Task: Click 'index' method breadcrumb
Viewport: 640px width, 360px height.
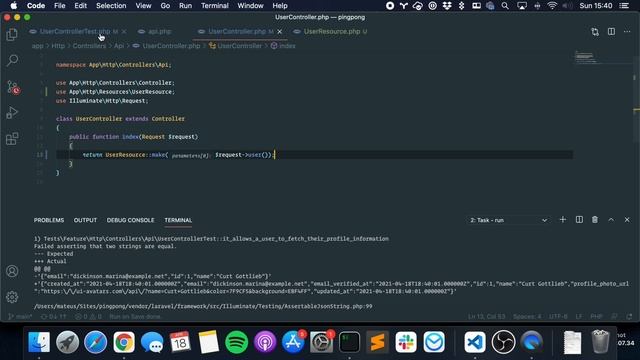Action: (287, 46)
